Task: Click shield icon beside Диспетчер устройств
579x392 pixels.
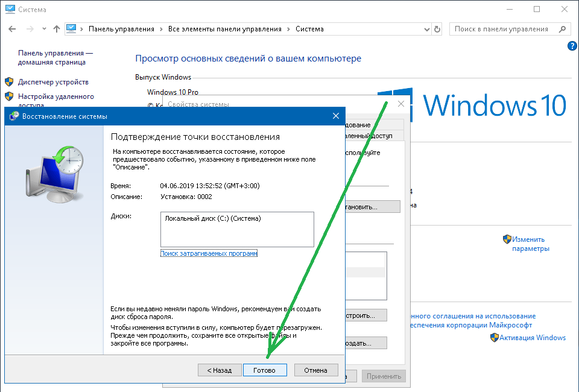Action: tap(9, 81)
